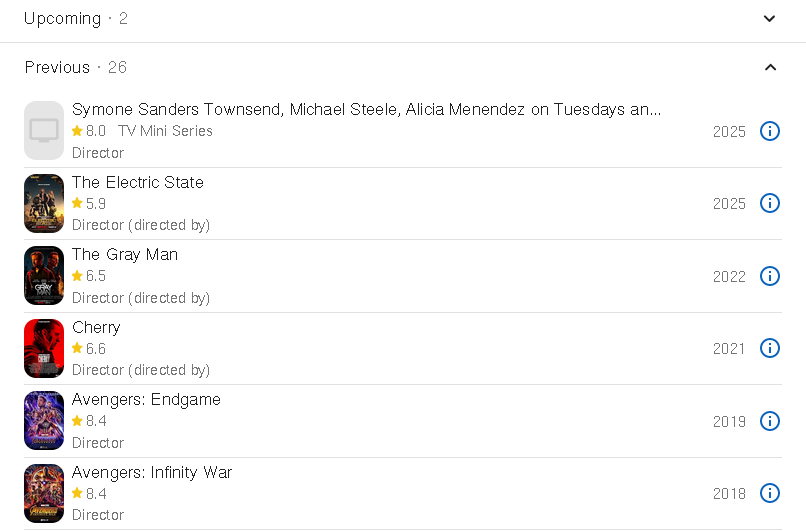
Task: Open Avengers: Endgame info icon
Action: pyautogui.click(x=770, y=421)
